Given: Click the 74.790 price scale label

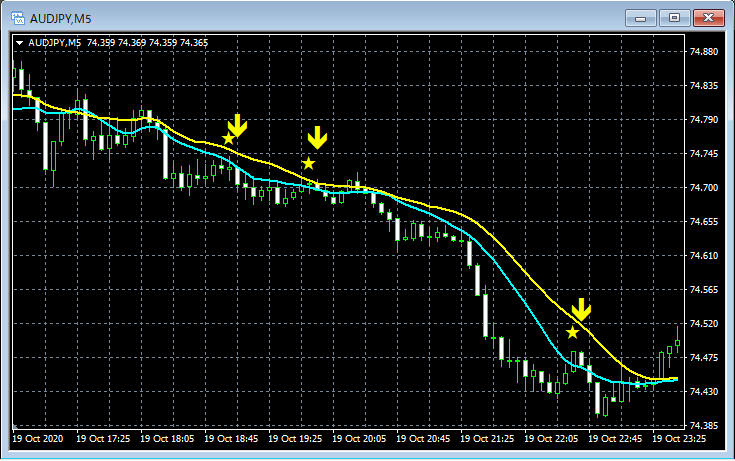Looking at the screenshot, I should (x=704, y=120).
